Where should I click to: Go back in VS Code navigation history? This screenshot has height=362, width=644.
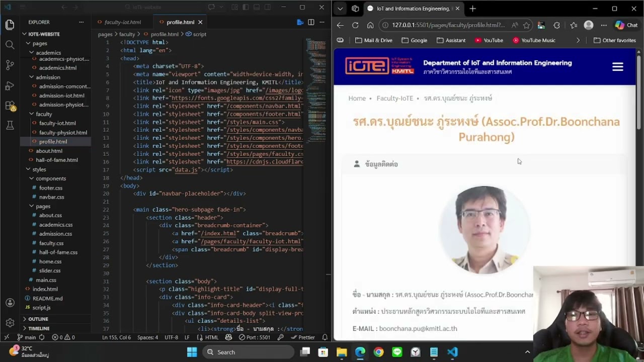tap(64, 8)
